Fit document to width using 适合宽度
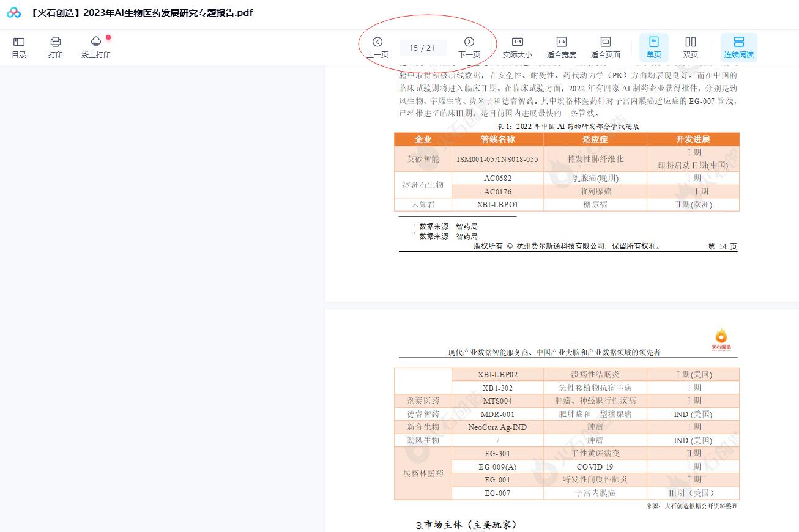799x532 pixels. [561, 47]
